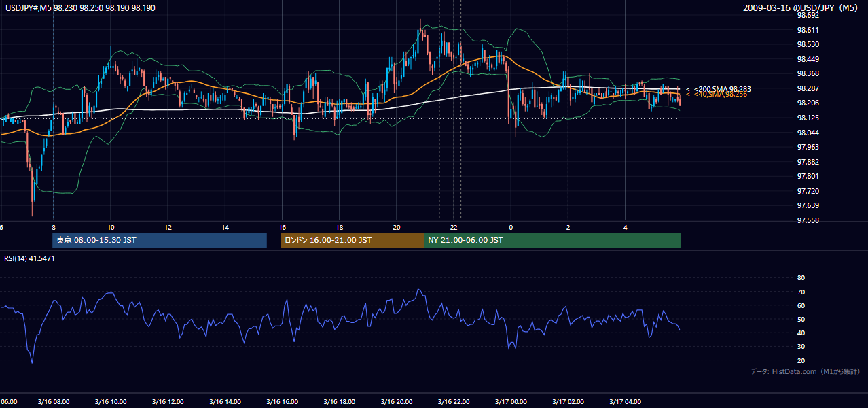Click the 3/16 18:00 date label
This screenshot has width=868, height=408.
tap(339, 402)
